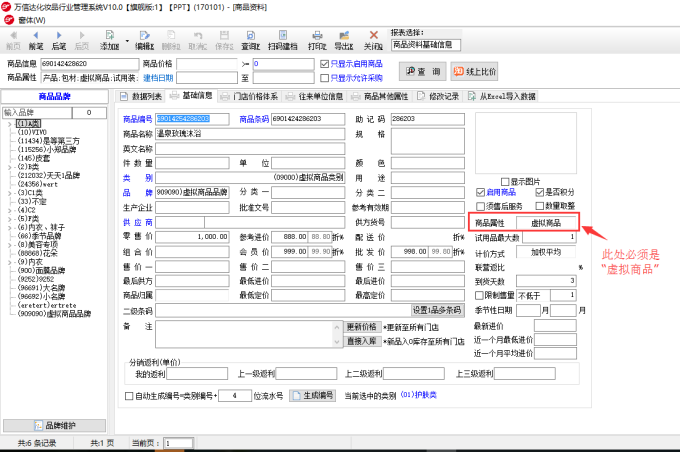Open the 窗体(W) menu
This screenshot has width=681, height=452.
click(x=32, y=20)
